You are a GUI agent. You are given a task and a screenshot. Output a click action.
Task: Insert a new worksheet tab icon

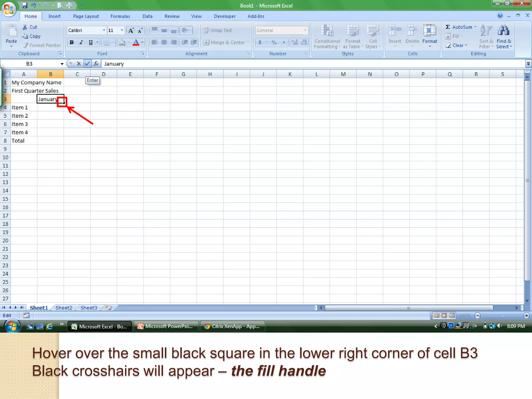click(x=109, y=308)
